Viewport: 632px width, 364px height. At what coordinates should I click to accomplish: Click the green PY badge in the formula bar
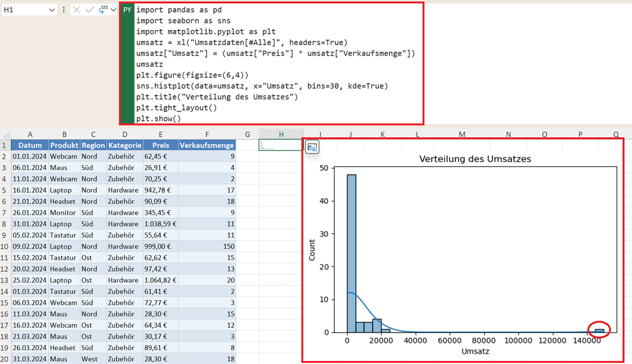point(127,10)
